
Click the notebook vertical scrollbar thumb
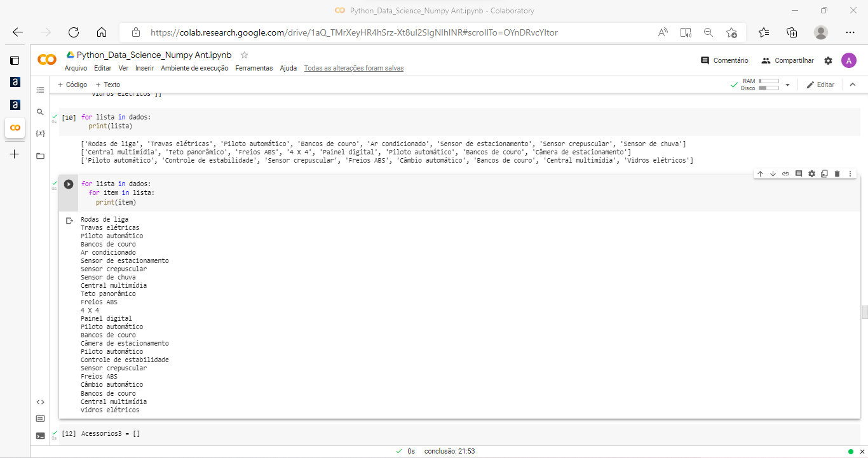point(864,312)
